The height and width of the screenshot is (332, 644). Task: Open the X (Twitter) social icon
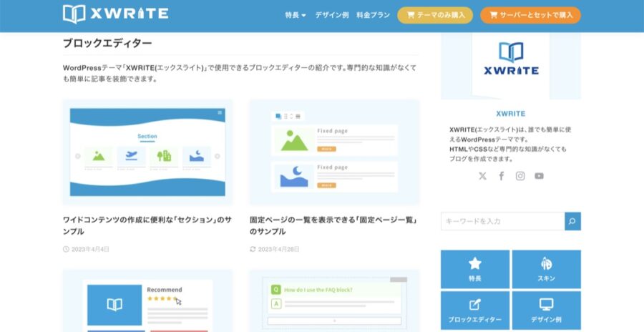(x=482, y=176)
